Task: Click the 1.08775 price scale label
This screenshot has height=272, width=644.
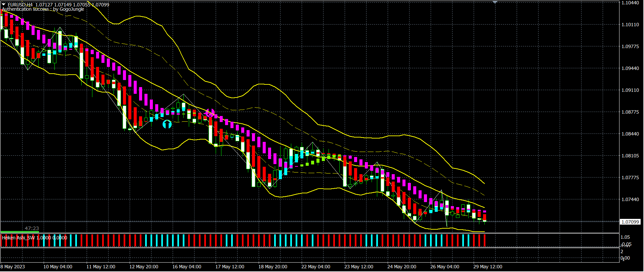Action: (x=630, y=112)
